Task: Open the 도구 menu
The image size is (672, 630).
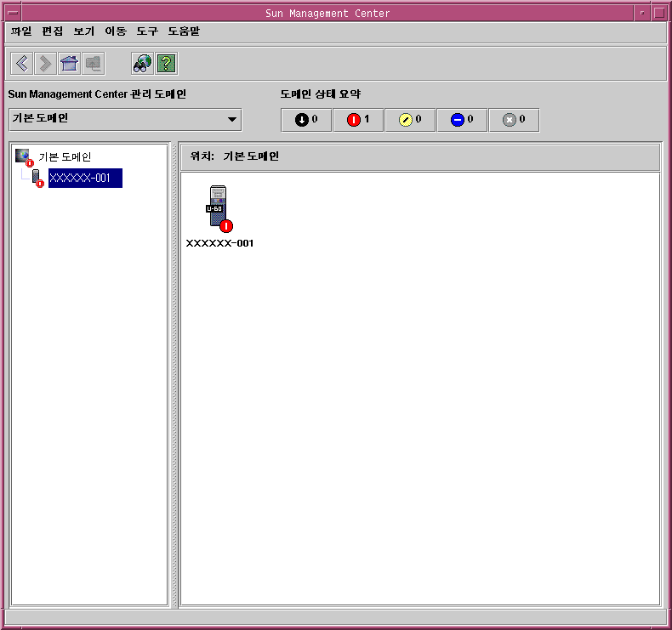Action: (x=147, y=31)
